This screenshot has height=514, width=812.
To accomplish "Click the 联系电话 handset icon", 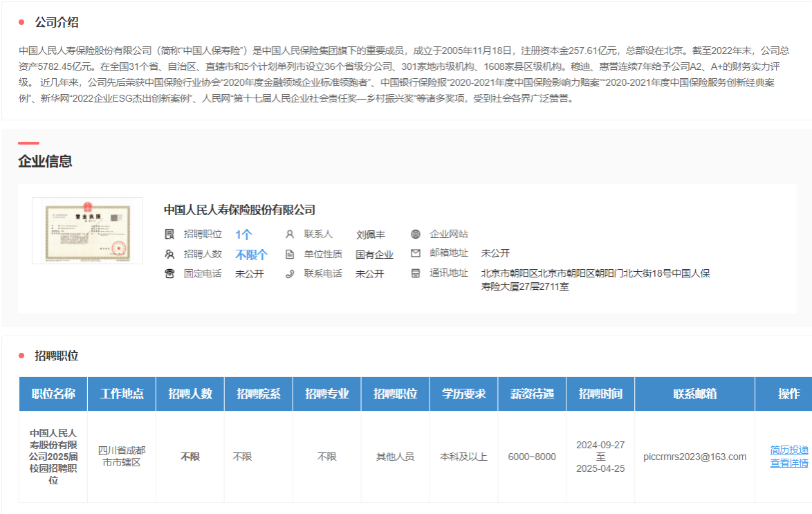I will click(290, 273).
